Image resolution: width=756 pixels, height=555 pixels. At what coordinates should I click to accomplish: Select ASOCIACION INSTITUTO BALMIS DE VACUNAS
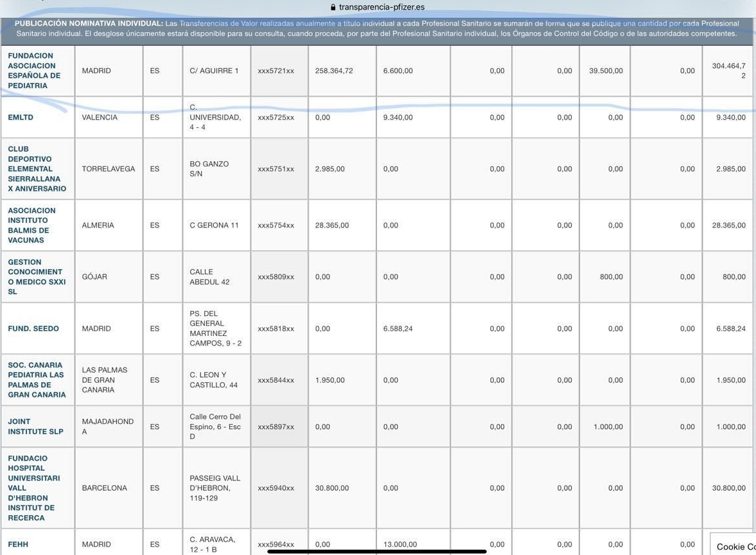32,225
